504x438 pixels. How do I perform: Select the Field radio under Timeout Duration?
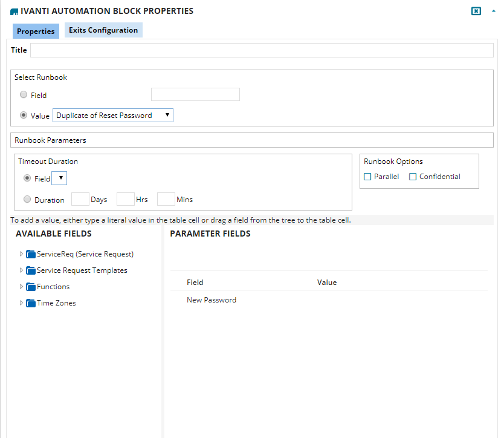click(27, 178)
